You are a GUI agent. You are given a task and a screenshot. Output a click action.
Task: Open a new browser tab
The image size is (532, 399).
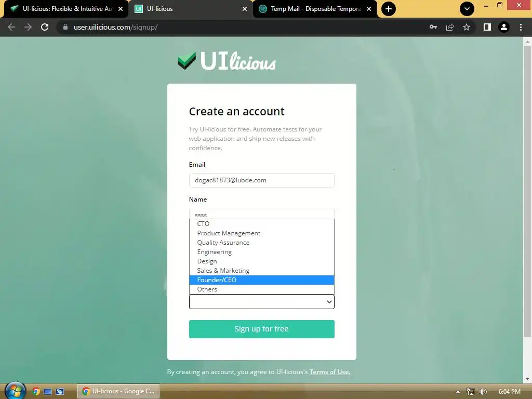pos(389,9)
